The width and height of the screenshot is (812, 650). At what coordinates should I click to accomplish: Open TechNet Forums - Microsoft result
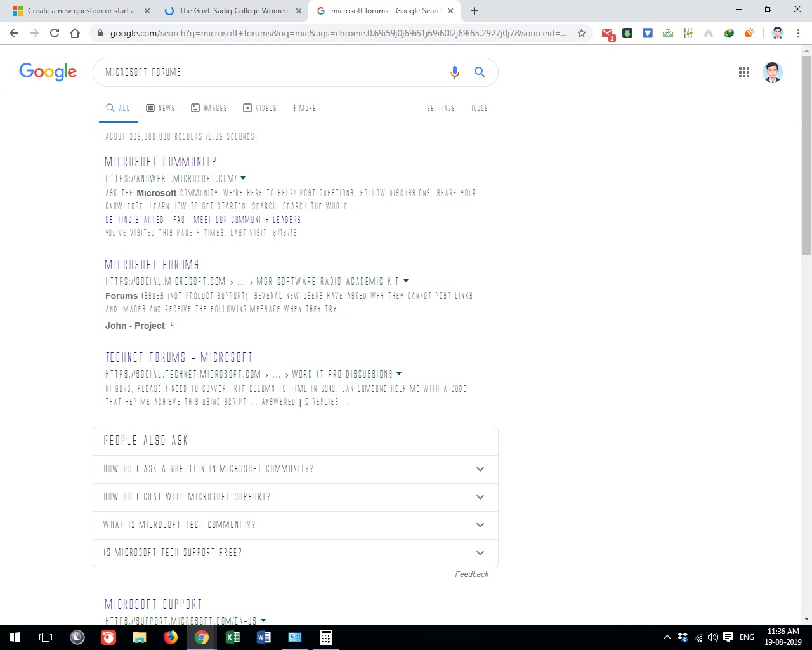tap(179, 357)
